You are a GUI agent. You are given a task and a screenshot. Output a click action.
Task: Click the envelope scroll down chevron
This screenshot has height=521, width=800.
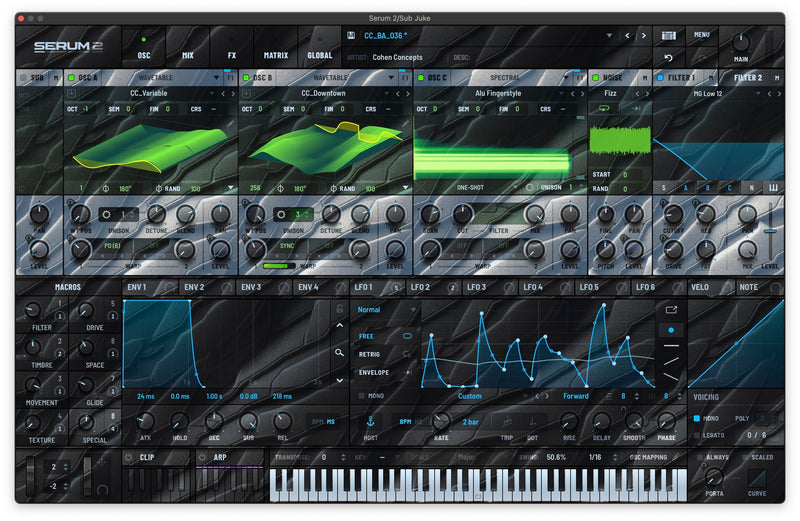pos(340,381)
